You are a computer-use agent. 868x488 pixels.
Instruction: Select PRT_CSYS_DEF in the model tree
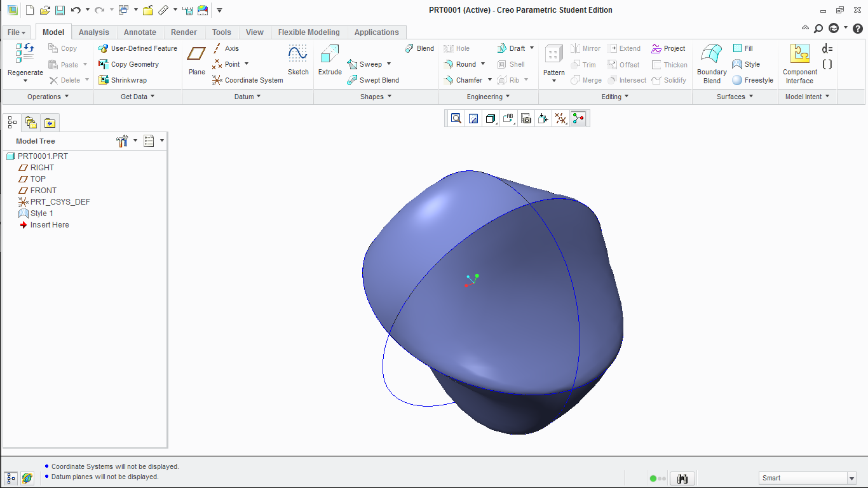tap(55, 202)
